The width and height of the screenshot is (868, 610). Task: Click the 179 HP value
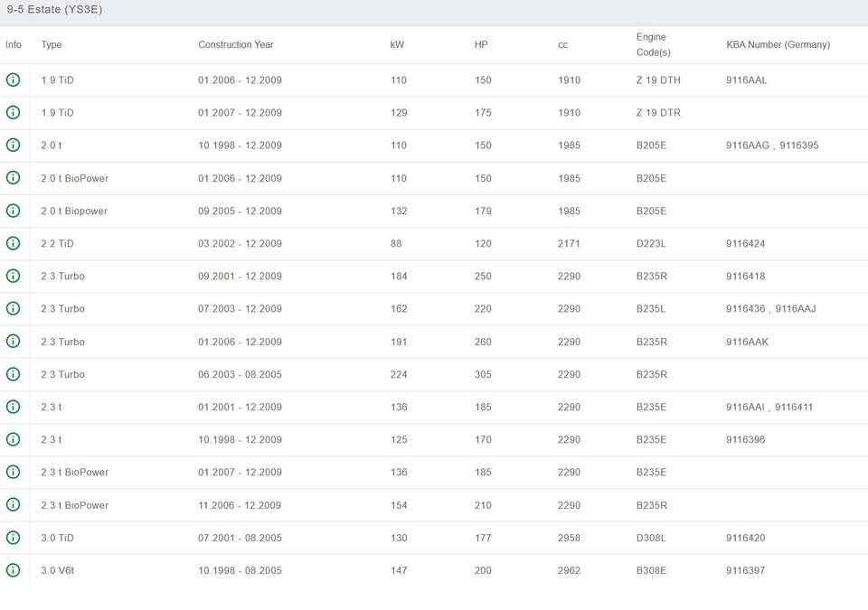pos(483,211)
